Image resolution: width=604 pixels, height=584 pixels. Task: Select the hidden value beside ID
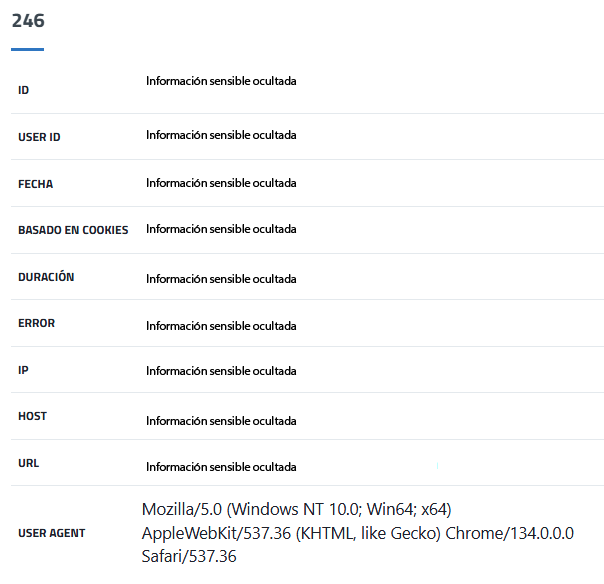(x=221, y=81)
